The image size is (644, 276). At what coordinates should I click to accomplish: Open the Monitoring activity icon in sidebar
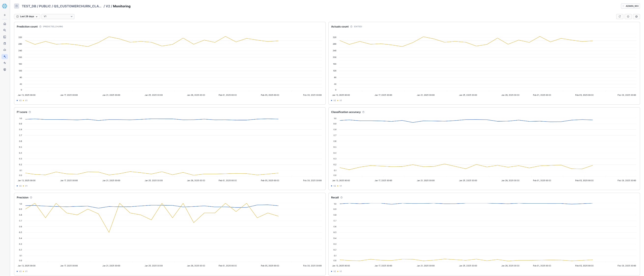[x=4, y=63]
